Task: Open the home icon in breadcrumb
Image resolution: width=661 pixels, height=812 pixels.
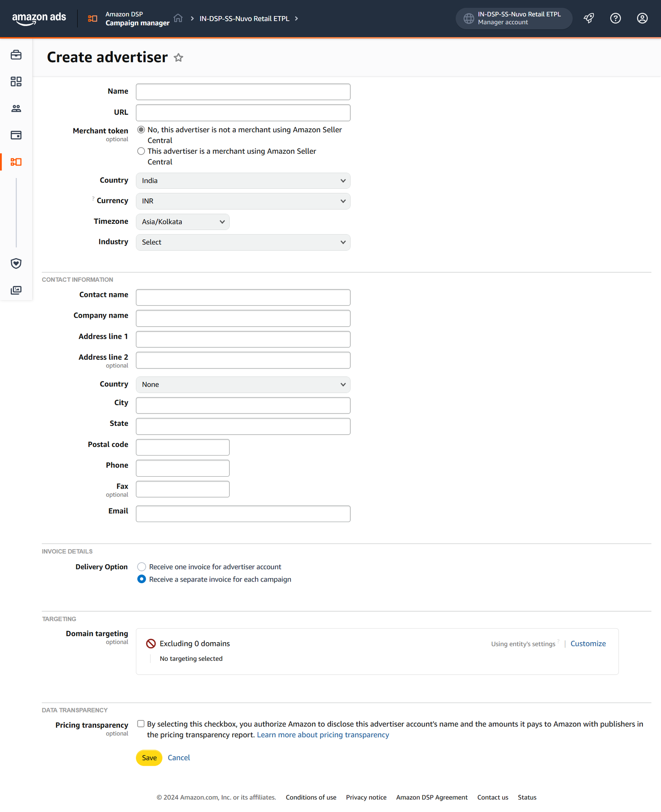Action: [x=178, y=18]
